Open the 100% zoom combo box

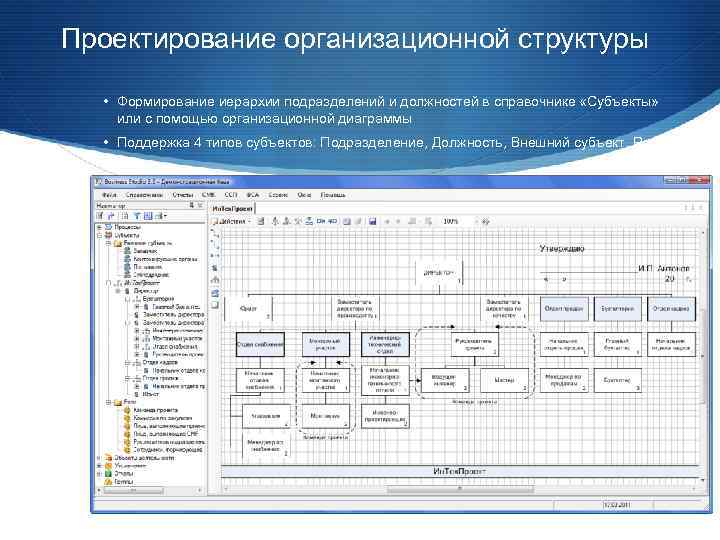click(x=461, y=221)
